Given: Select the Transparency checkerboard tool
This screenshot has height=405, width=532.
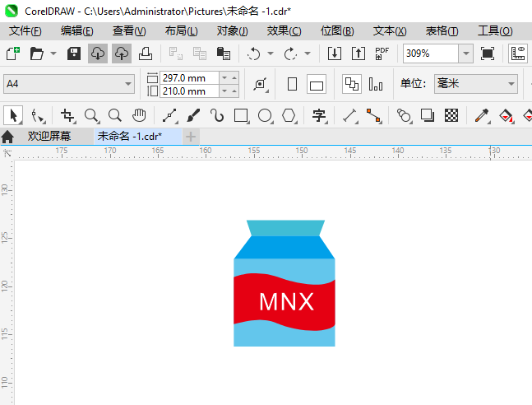Looking at the screenshot, I should coord(451,115).
